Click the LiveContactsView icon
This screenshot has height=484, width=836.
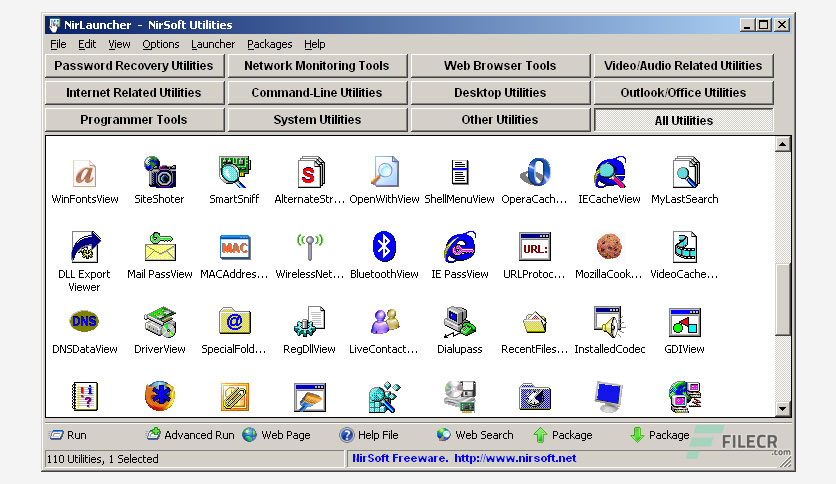pyautogui.click(x=384, y=321)
